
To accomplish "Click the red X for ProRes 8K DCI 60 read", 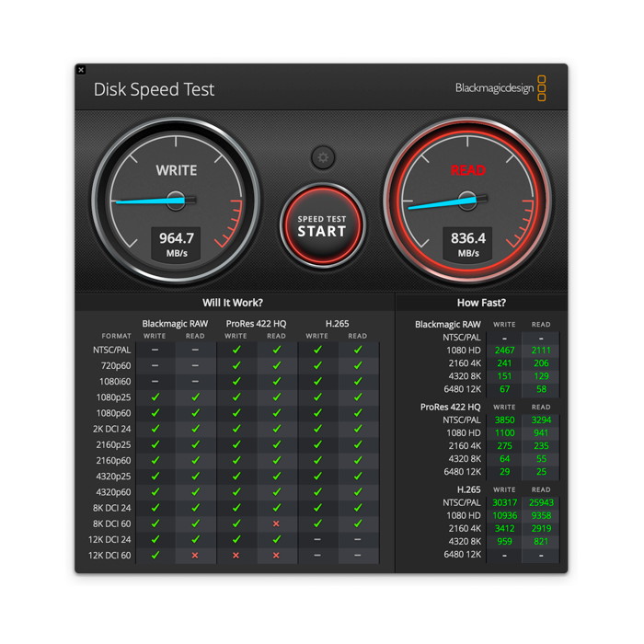I will click(276, 523).
